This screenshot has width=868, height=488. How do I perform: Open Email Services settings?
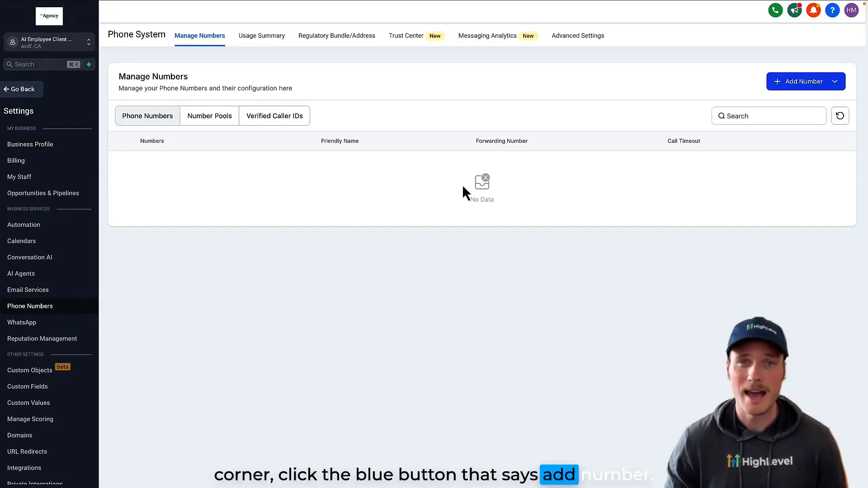pyautogui.click(x=28, y=290)
